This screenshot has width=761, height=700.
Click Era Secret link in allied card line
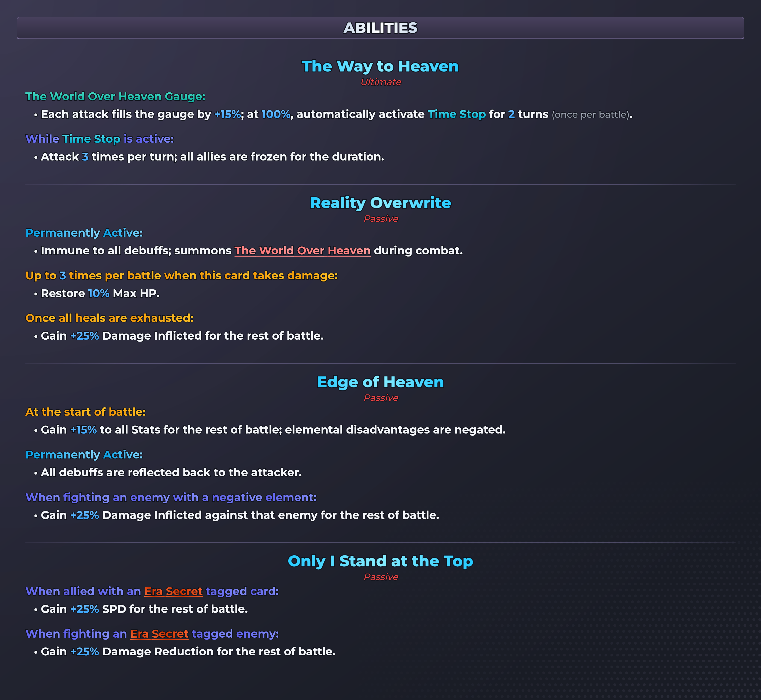click(x=173, y=591)
